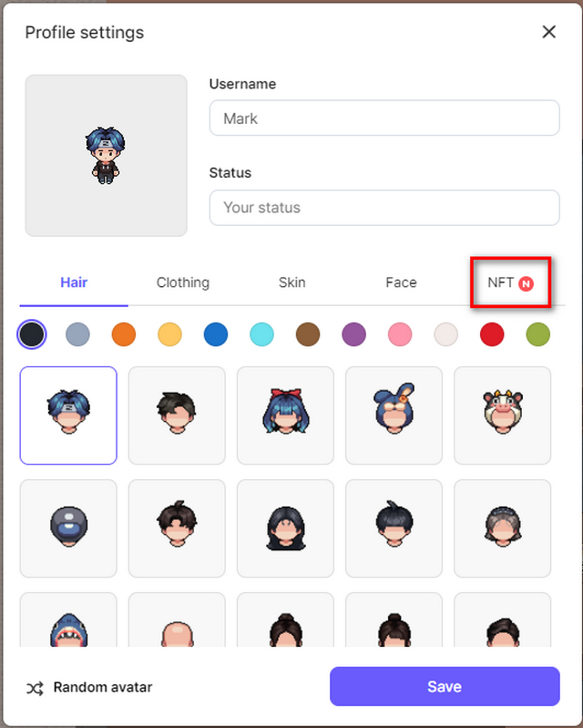Select the bald head option
This screenshot has height=728, width=583.
[177, 620]
